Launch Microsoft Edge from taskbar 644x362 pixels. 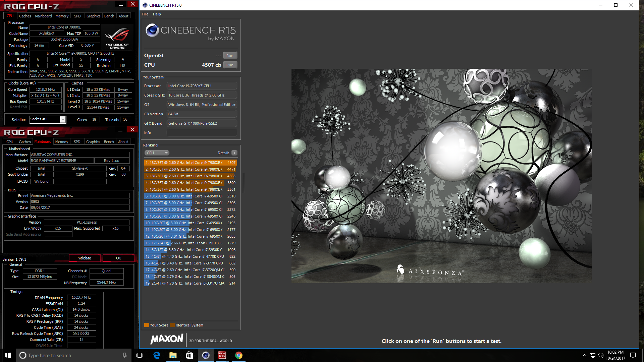pyautogui.click(x=157, y=355)
